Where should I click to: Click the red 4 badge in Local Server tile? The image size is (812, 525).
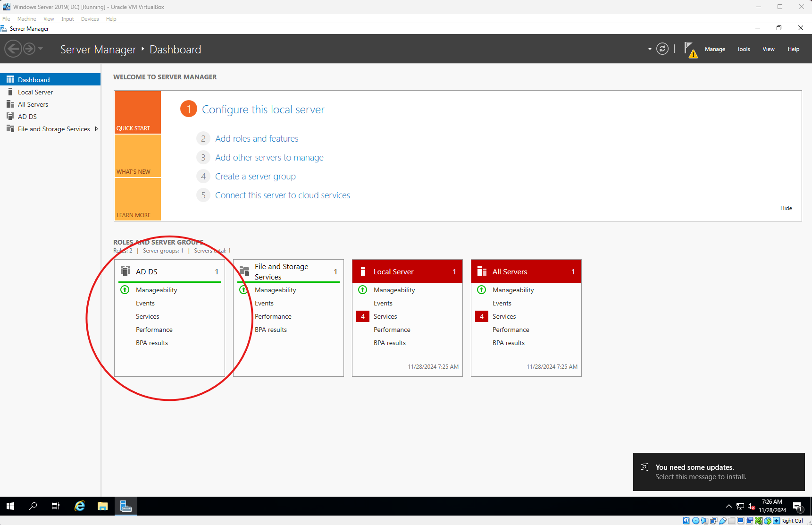pos(363,316)
